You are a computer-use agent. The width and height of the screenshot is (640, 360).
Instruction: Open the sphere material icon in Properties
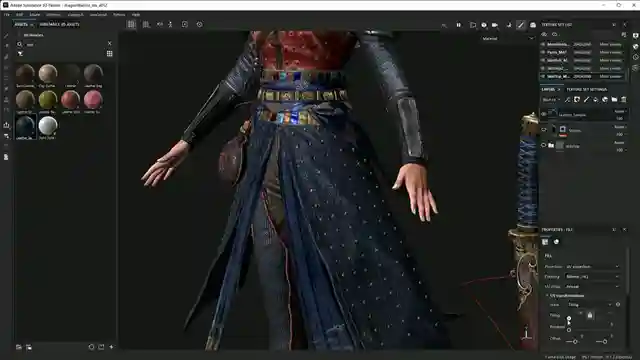click(x=556, y=242)
